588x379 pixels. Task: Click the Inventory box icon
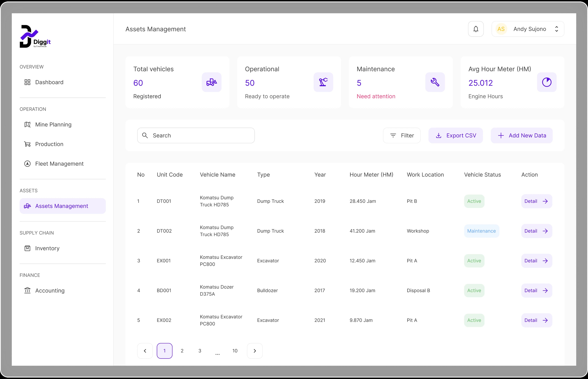[x=27, y=248]
